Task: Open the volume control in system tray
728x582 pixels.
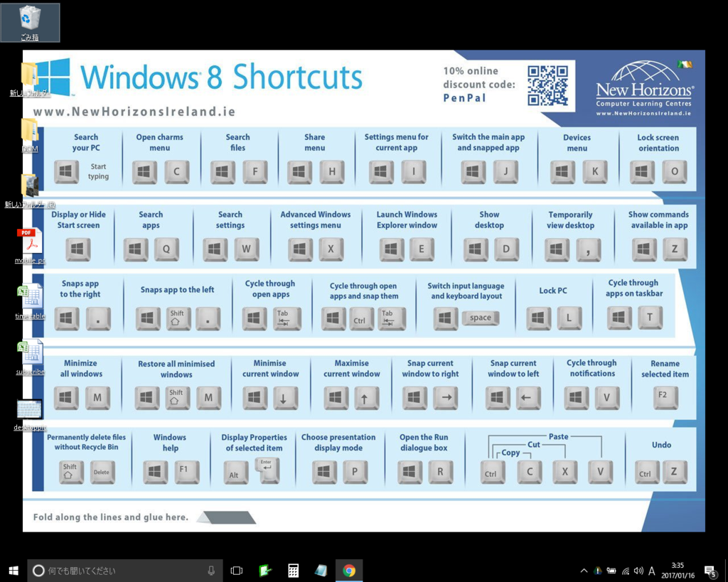Action: coord(638,571)
